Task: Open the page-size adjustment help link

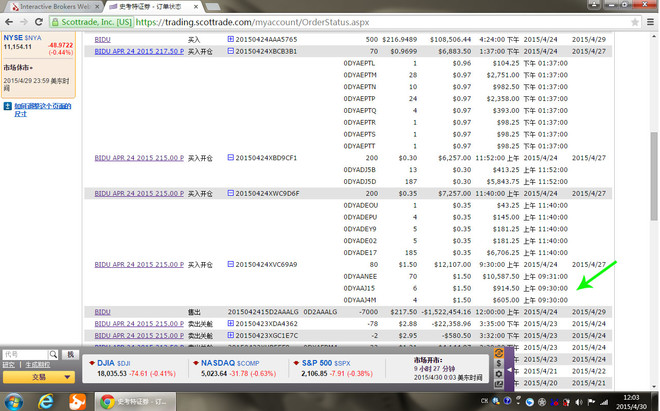Action: 43,110
